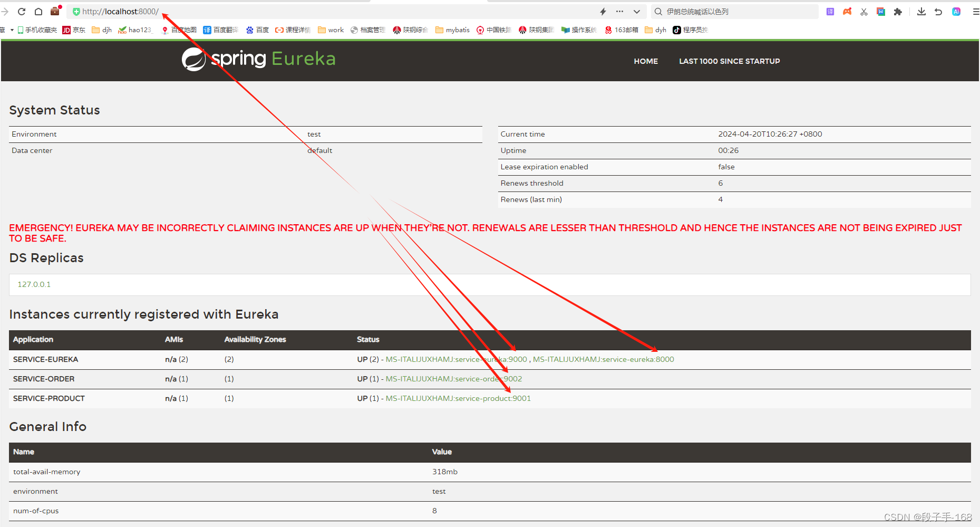The width and height of the screenshot is (980, 527).
Task: Open the 手机收藏夹 bookmark
Action: point(37,30)
